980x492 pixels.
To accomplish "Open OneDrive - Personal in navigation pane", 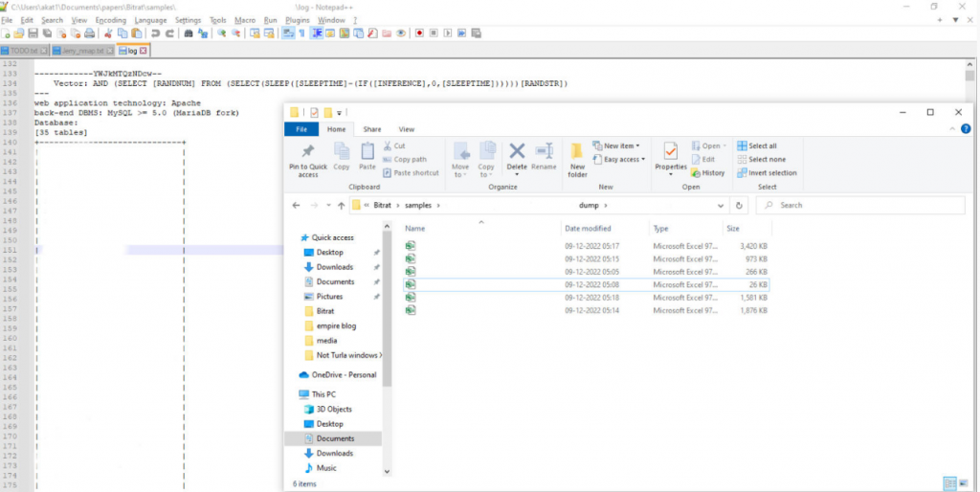I will [338, 375].
